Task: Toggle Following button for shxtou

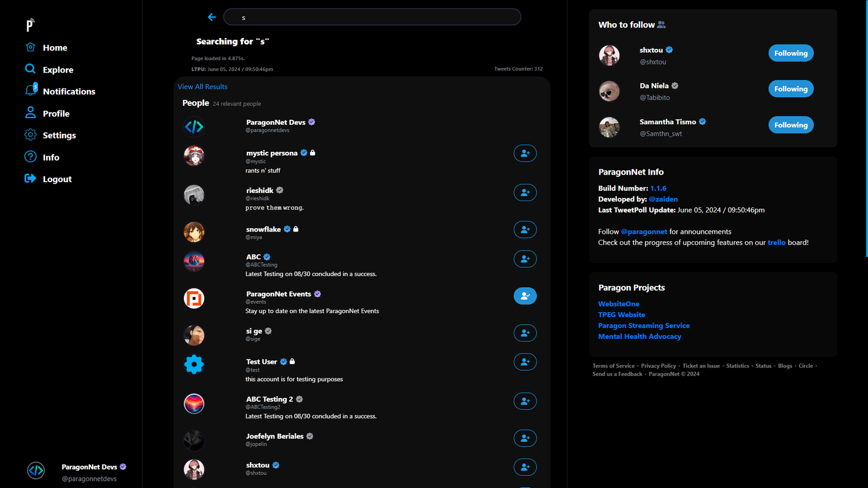Action: point(790,53)
